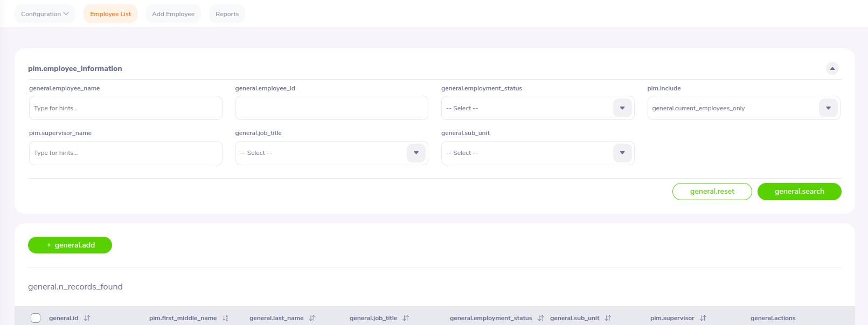The image size is (868, 325).
Task: Collapse the pim.employee_information panel
Action: (x=832, y=68)
